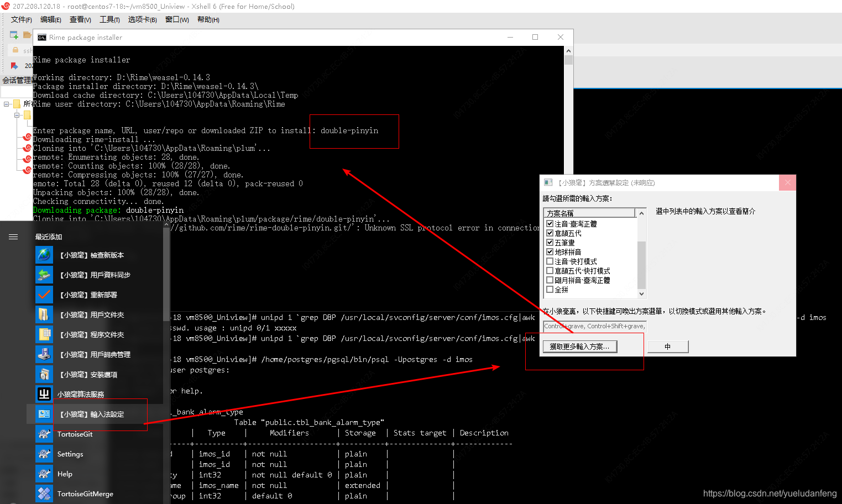Click 最近添加 heading in Start menu
The width and height of the screenshot is (842, 504).
[49, 237]
